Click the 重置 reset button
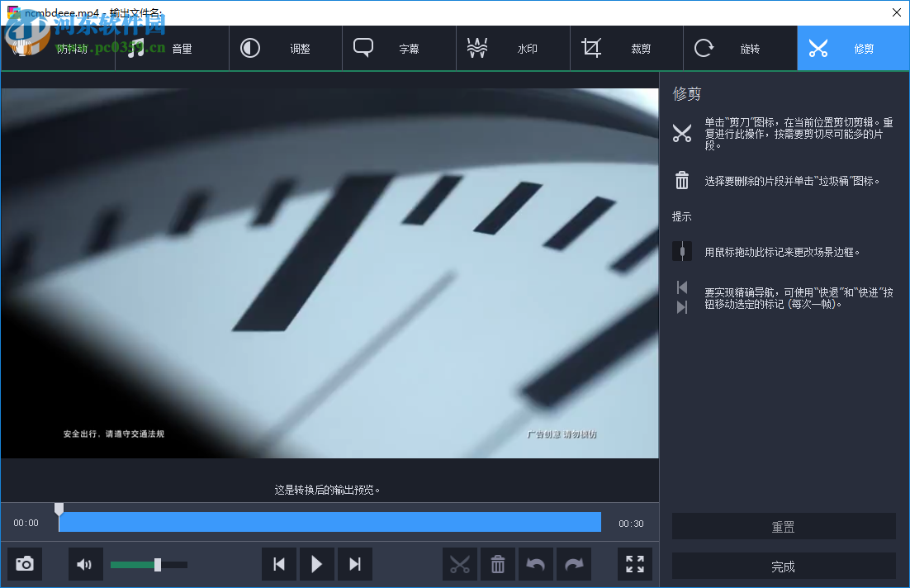 click(783, 526)
